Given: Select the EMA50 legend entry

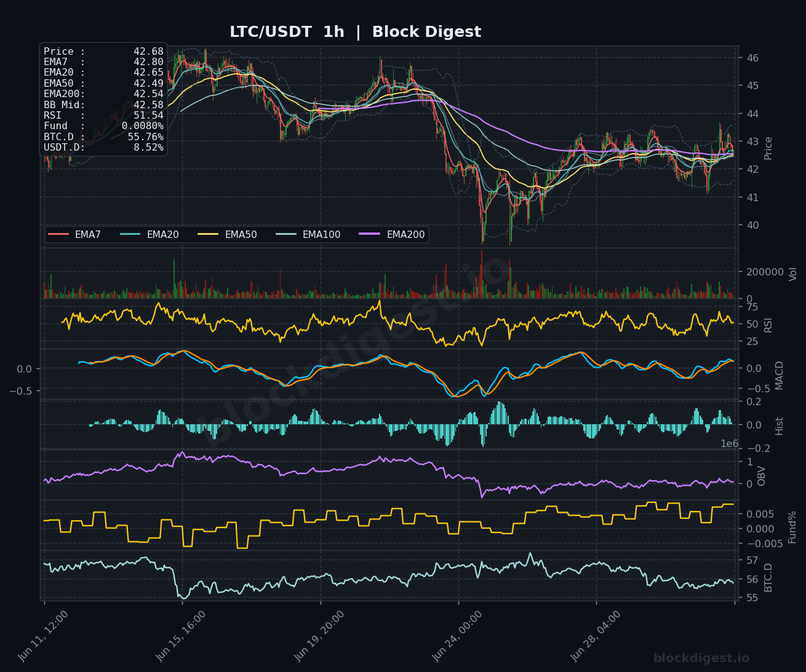Looking at the screenshot, I should 228,234.
